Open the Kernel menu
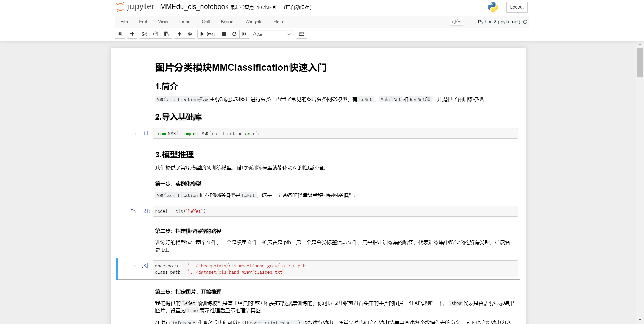Viewport: 644px width, 324px height. (228, 22)
